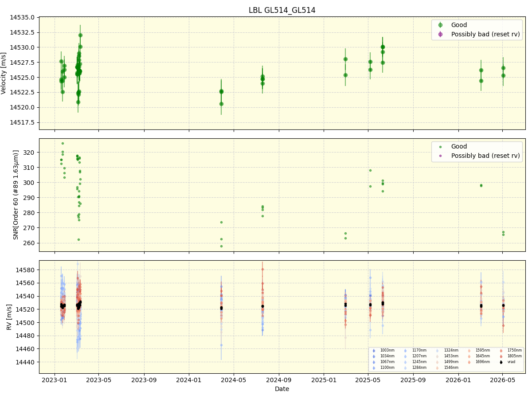Click the 14535.0 velocity tick label
Viewport: 532px width, 399px height.
coord(22,17)
